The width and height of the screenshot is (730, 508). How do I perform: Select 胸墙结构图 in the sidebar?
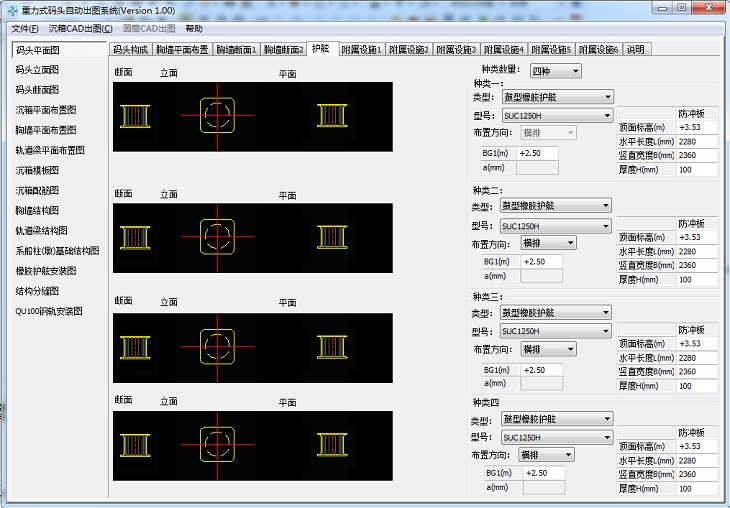pos(37,210)
